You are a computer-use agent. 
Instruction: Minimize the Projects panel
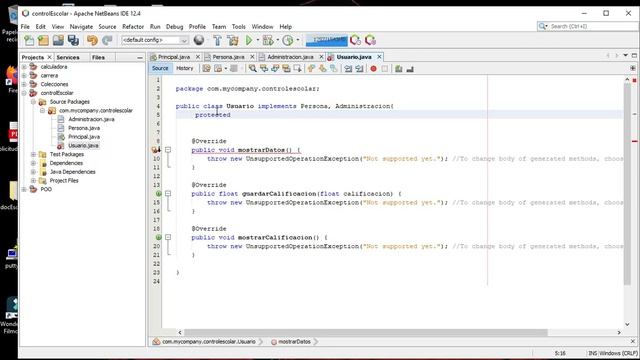140,58
